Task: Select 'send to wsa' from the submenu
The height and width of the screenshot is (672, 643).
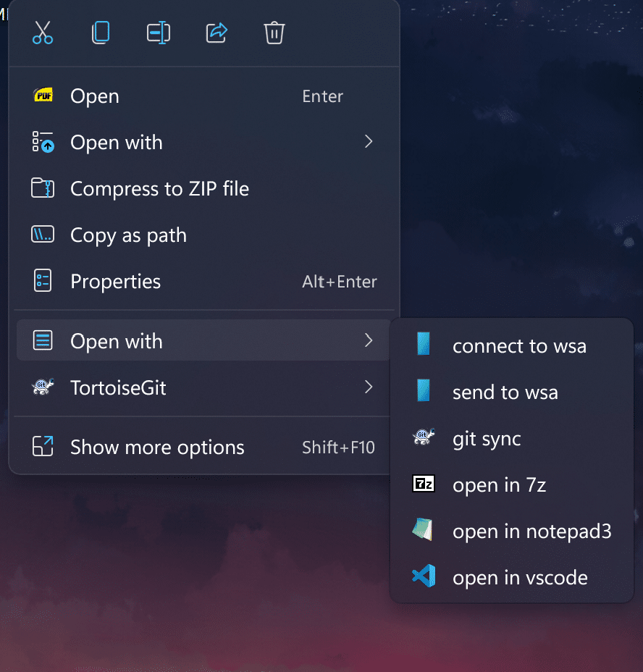Action: [505, 392]
